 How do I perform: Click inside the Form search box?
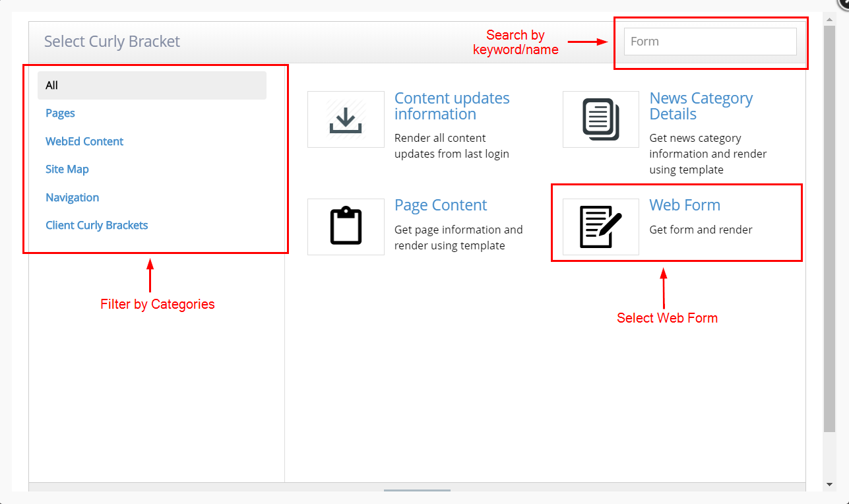[x=709, y=41]
